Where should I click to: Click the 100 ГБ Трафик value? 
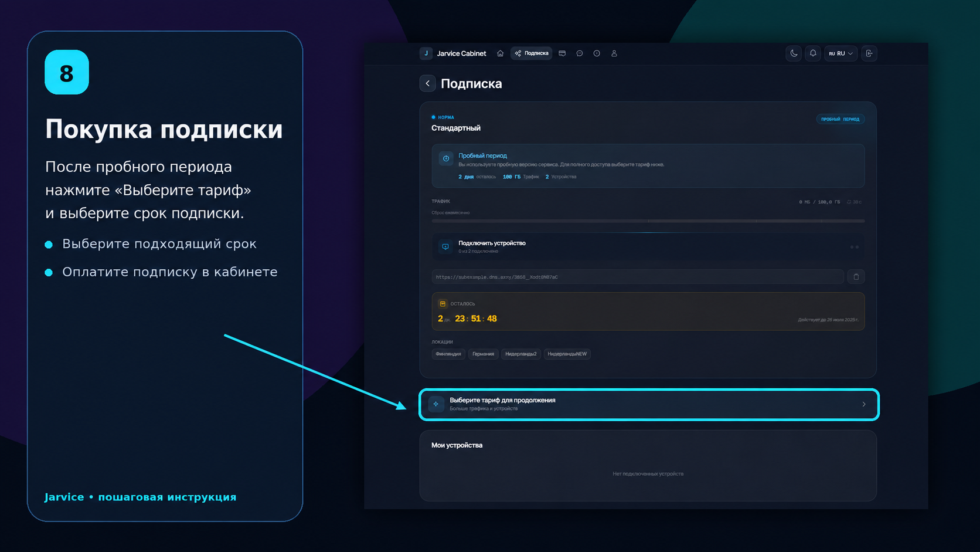tap(520, 177)
